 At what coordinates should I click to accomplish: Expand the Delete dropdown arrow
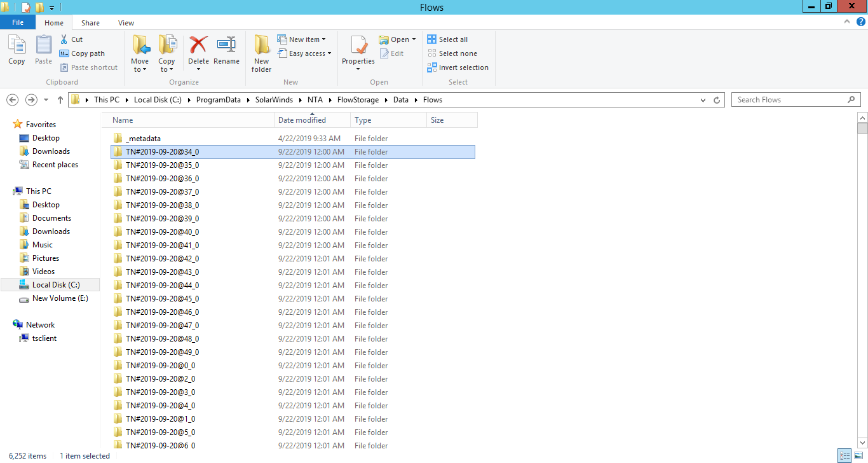[x=198, y=69]
